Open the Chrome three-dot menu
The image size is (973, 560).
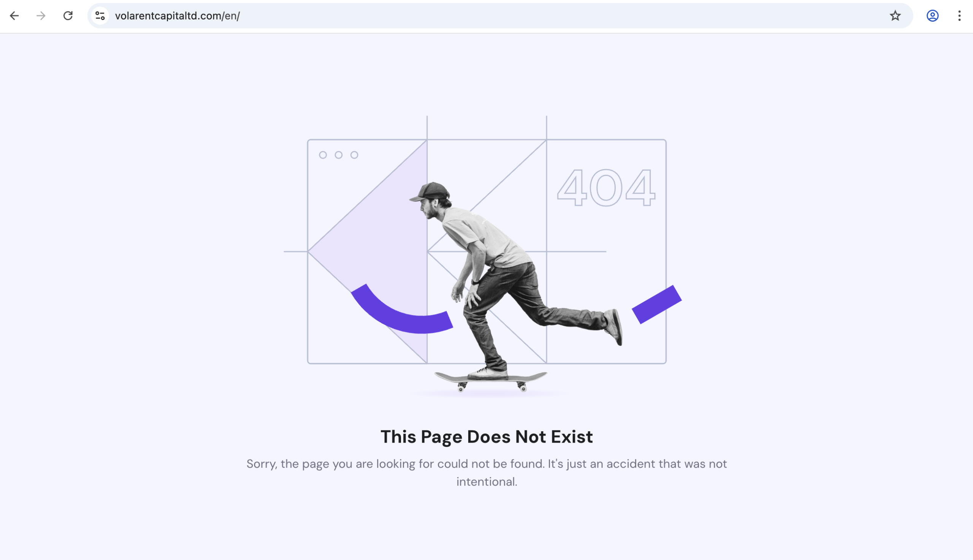[959, 16]
